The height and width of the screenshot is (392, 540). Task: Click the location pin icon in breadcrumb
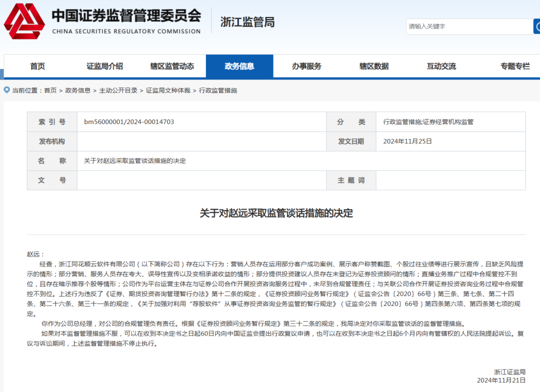(6, 90)
